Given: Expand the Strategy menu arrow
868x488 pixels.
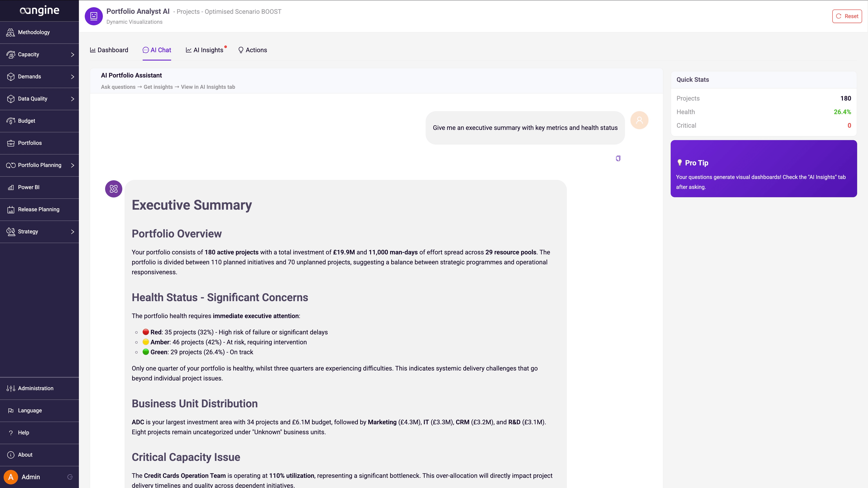Looking at the screenshot, I should point(72,232).
